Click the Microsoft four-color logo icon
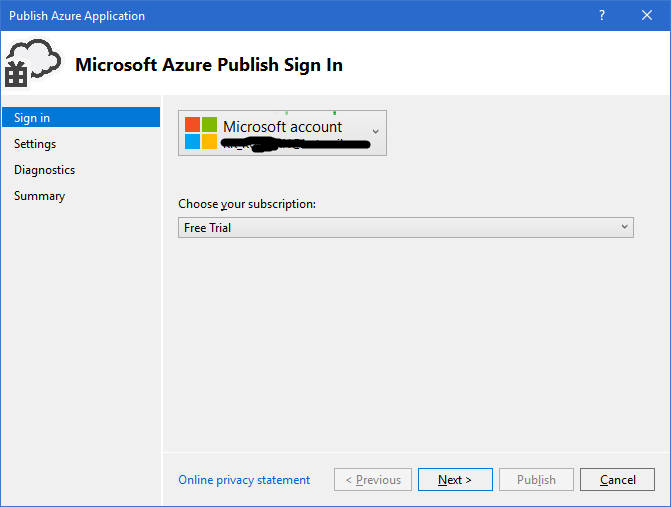 point(201,133)
